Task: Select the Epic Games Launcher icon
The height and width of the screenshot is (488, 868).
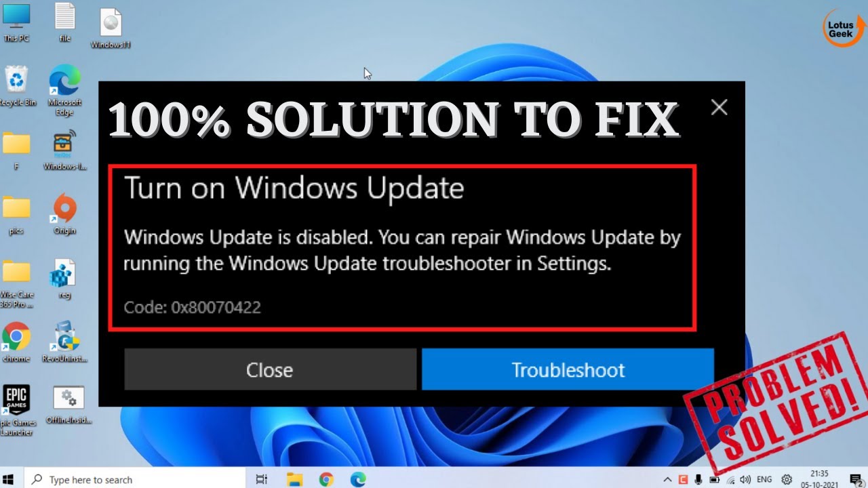Action: pyautogui.click(x=16, y=411)
